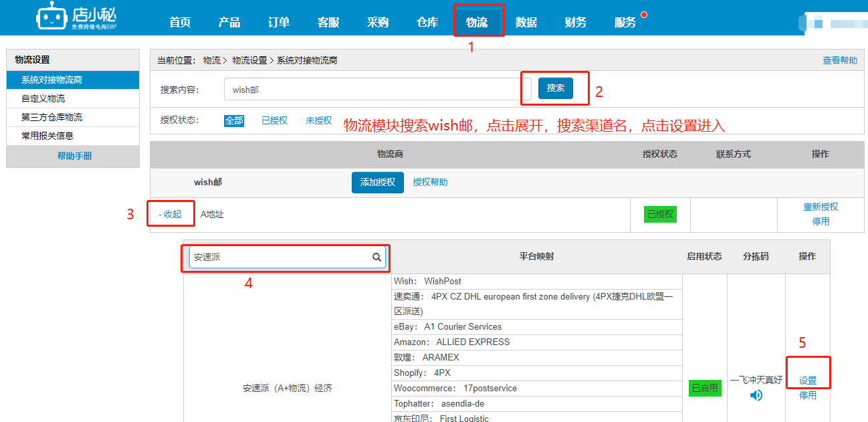Screen dimensions: 868x422
Task: Click the magnifier icon in the 安速派 search box
Action: [377, 257]
